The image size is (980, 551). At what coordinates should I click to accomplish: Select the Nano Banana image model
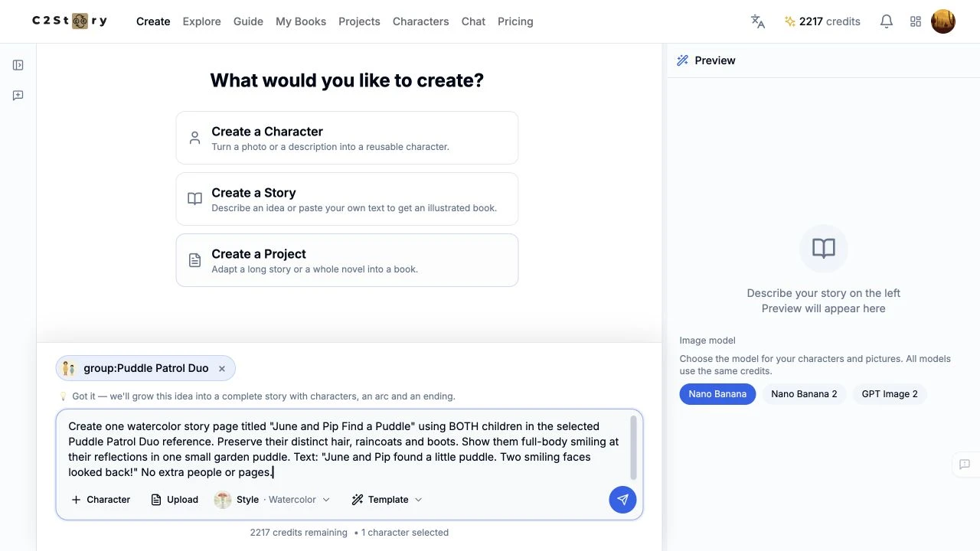717,394
